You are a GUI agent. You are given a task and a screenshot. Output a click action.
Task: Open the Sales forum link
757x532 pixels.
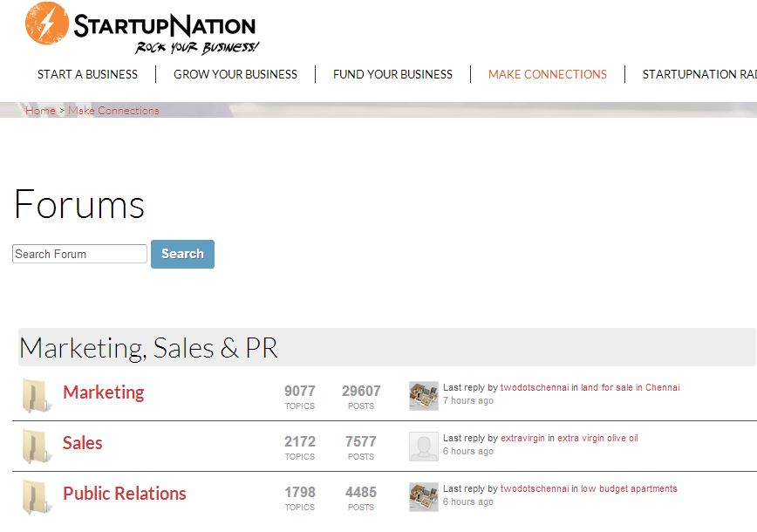[82, 443]
